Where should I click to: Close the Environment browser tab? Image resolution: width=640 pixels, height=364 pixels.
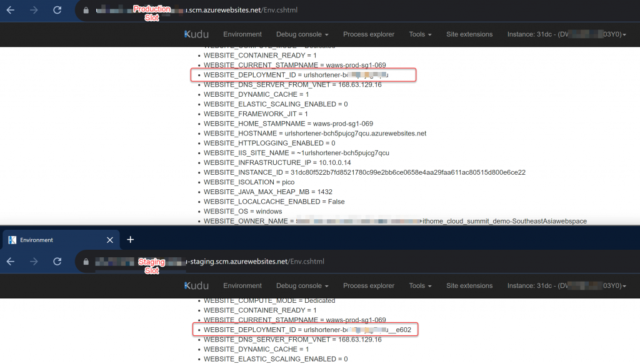110,240
